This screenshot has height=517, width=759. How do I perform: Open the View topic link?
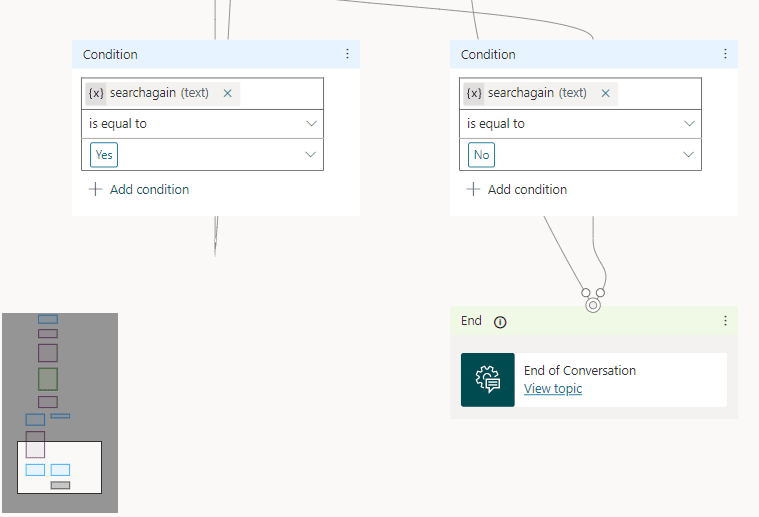pyautogui.click(x=553, y=388)
